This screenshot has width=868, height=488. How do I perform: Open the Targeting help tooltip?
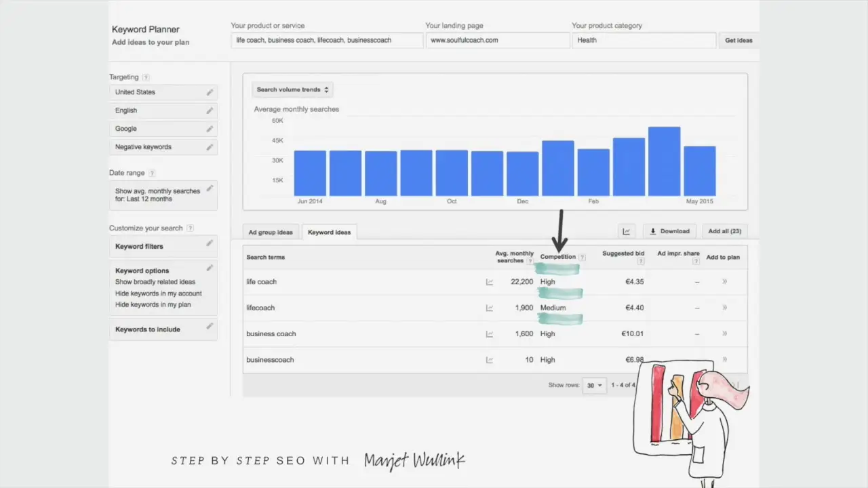tap(146, 78)
